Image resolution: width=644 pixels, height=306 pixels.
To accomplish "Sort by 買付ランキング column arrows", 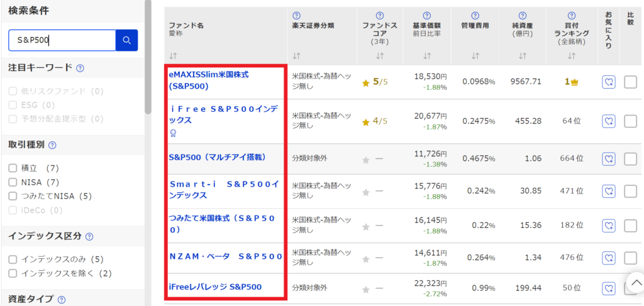I will pos(572,56).
